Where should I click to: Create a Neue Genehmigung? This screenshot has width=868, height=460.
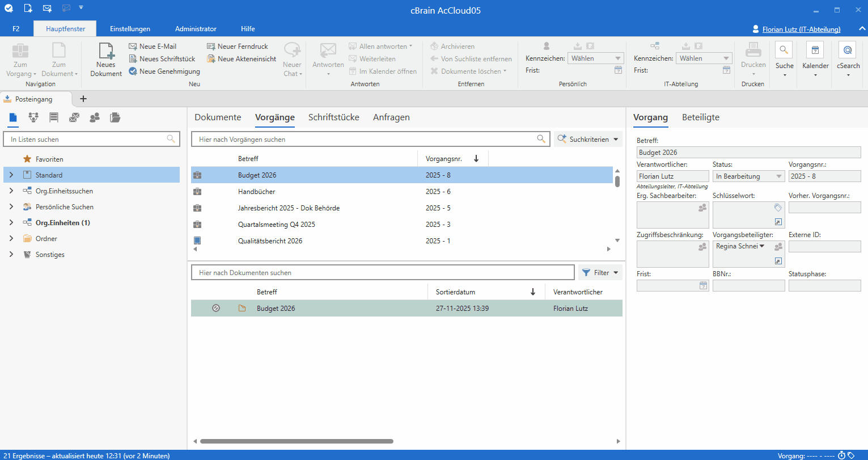coord(164,71)
